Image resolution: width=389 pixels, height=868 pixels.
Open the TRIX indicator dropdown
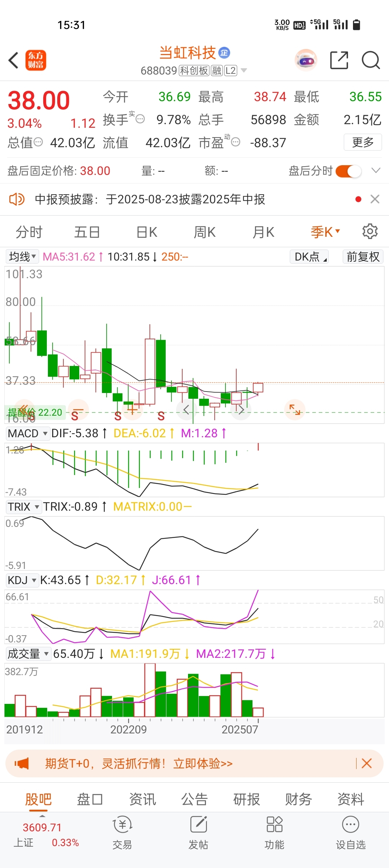(x=24, y=507)
